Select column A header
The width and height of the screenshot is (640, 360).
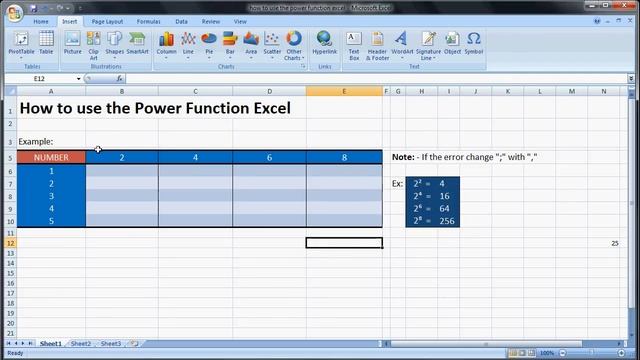(x=51, y=91)
